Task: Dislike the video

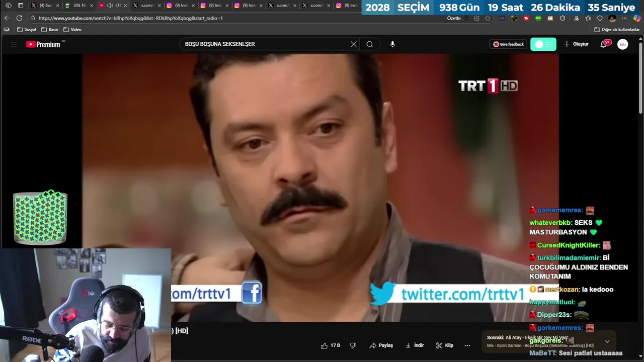Action: (353, 345)
